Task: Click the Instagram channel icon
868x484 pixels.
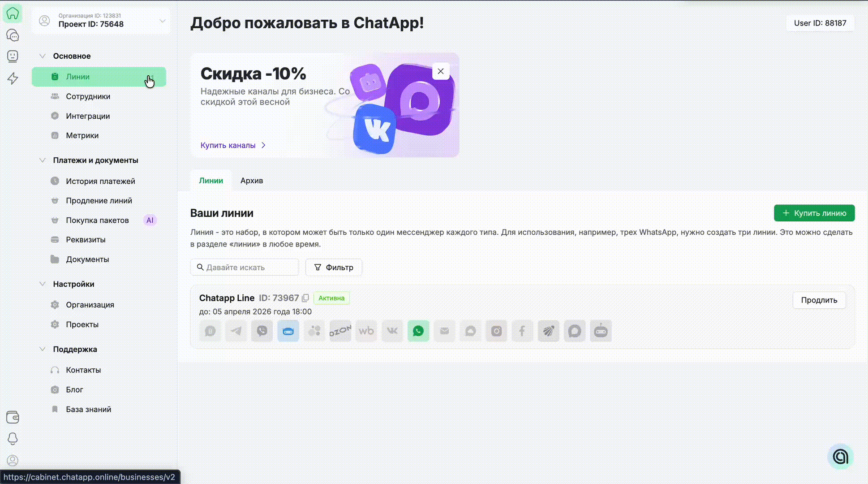Action: [496, 331]
